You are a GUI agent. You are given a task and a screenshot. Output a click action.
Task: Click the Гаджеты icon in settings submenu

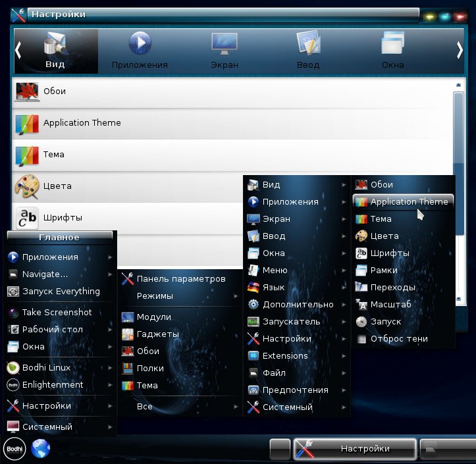tap(128, 334)
